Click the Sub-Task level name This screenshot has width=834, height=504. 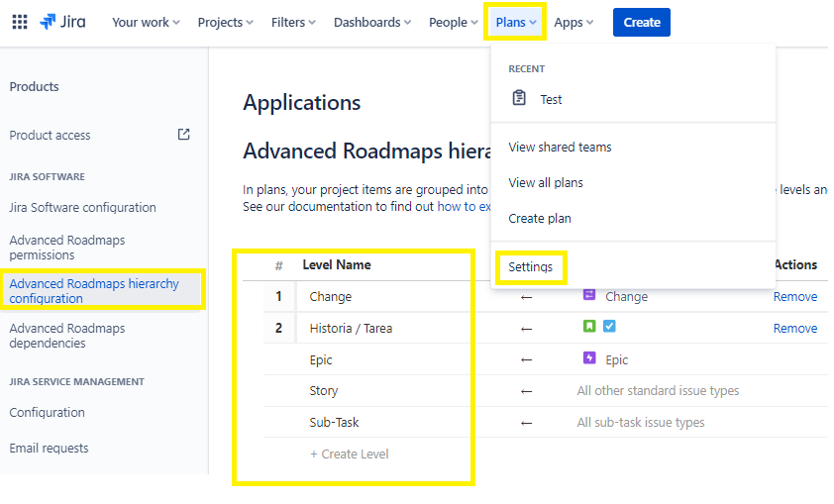334,423
